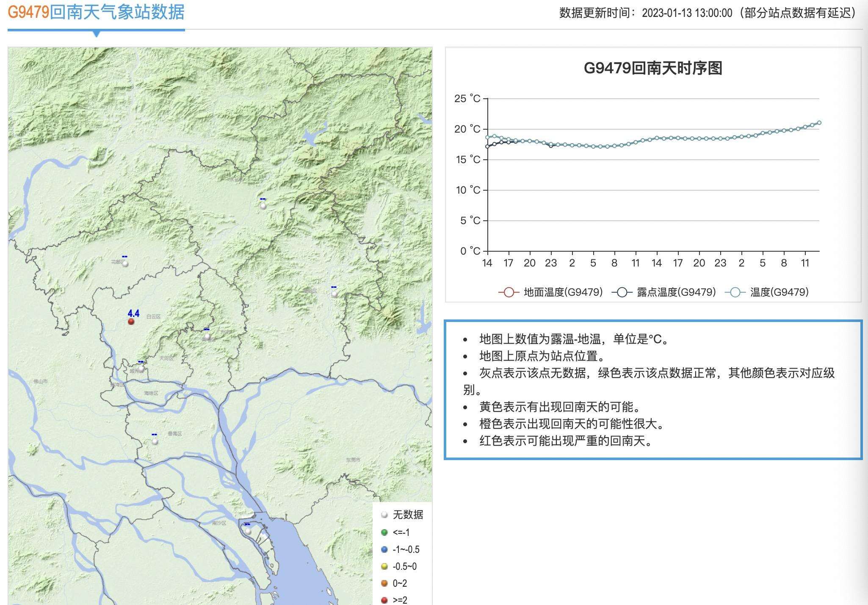Image resolution: width=868 pixels, height=605 pixels.
Task: Click the 0 °C y-axis label
Action: pyautogui.click(x=470, y=251)
